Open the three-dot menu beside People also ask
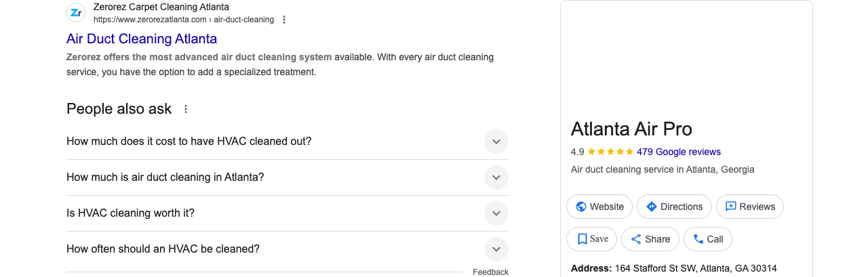This screenshot has height=277, width=868. click(x=186, y=109)
